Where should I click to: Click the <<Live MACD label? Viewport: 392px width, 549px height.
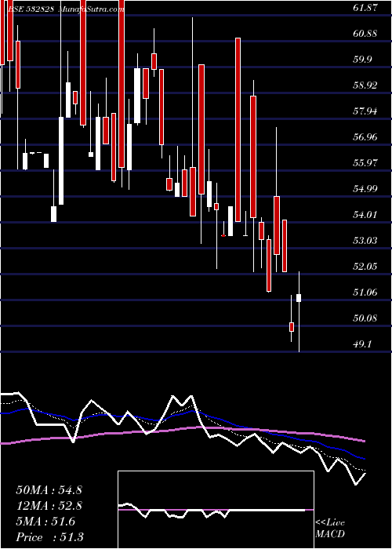coord(330,529)
